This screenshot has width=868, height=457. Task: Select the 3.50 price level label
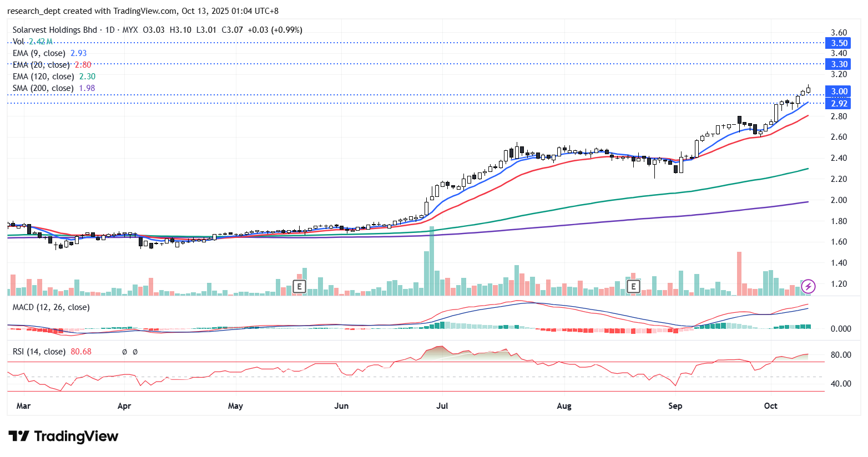pyautogui.click(x=839, y=43)
